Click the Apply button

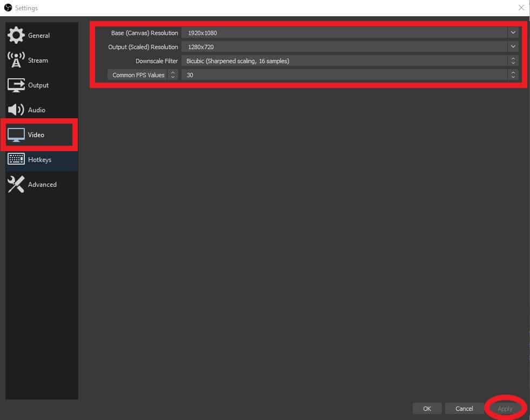point(505,409)
